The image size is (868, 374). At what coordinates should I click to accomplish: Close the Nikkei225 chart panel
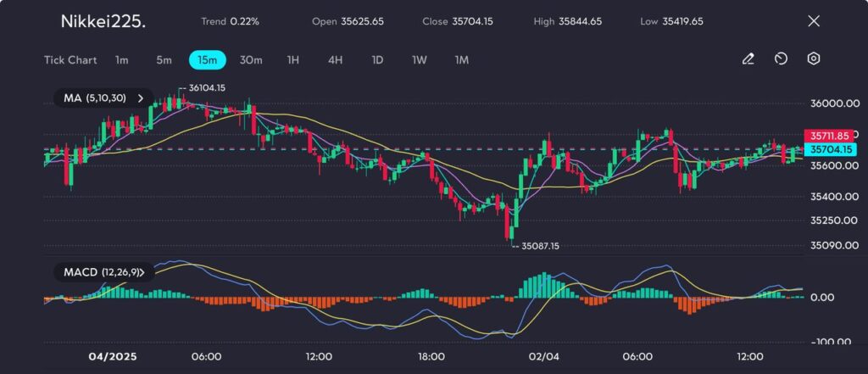pos(814,21)
